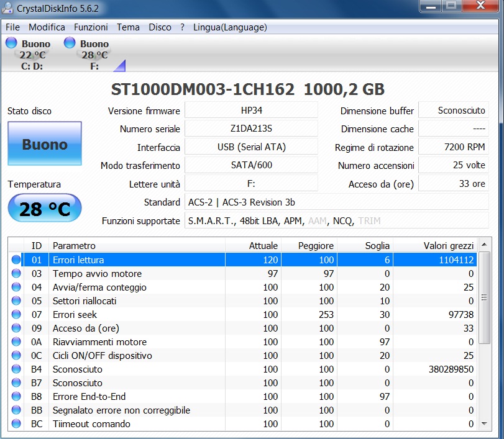Click status orb of row BB Segnalato errore
Image resolution: width=504 pixels, height=439 pixels.
click(x=16, y=410)
